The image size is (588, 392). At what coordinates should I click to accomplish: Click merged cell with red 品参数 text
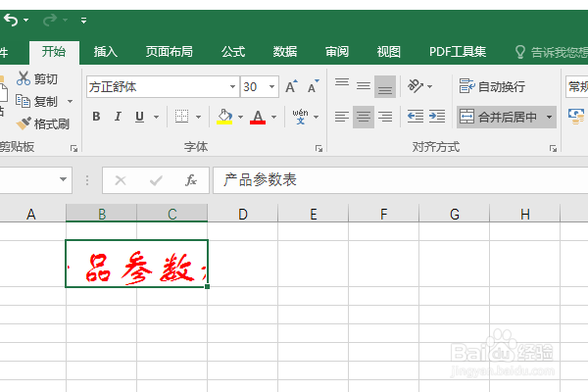pyautogui.click(x=136, y=264)
